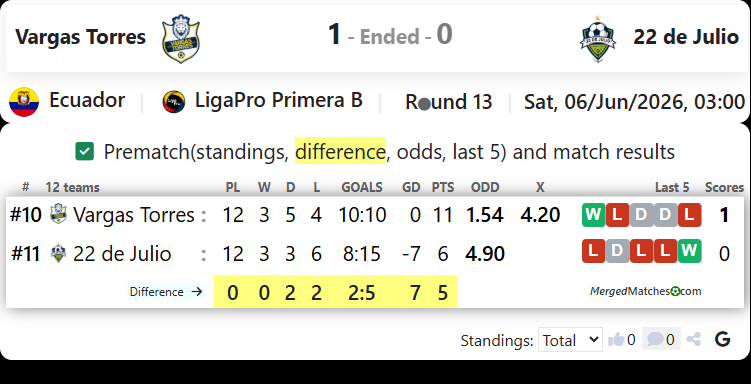The width and height of the screenshot is (751, 384).
Task: Open Vargas Torres team name in header
Action: tap(80, 37)
